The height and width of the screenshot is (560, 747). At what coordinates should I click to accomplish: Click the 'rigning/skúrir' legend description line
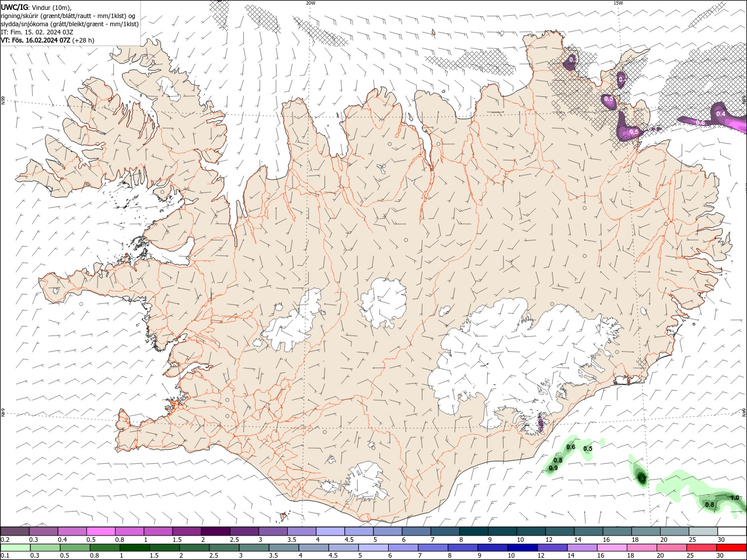(68, 16)
